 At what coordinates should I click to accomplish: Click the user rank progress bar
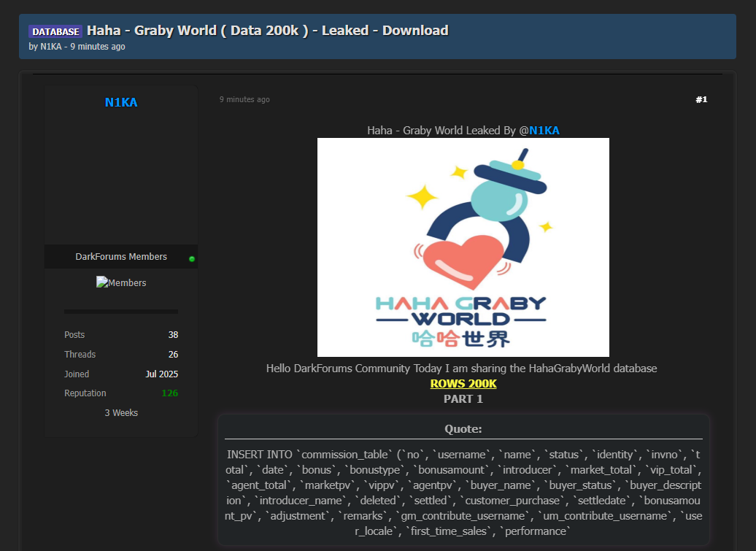coord(121,312)
